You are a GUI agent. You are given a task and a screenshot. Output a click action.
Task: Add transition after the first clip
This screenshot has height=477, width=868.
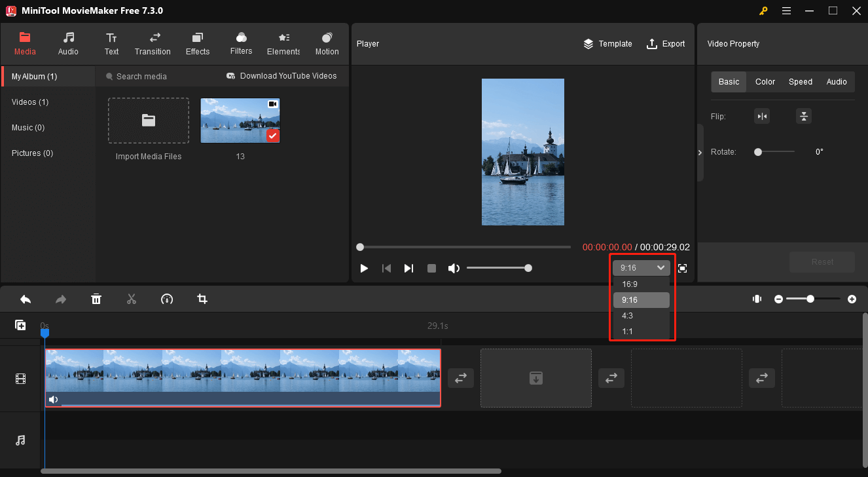click(461, 378)
